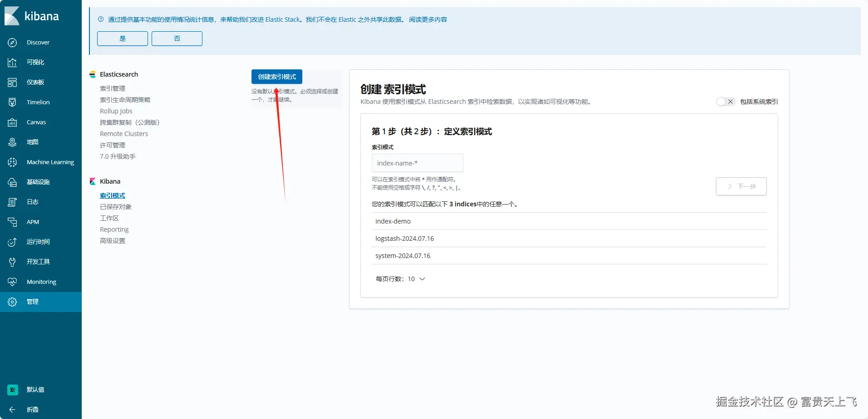Open 跨集群复制 (公测版) menu item
The image size is (868, 419).
pyautogui.click(x=130, y=122)
